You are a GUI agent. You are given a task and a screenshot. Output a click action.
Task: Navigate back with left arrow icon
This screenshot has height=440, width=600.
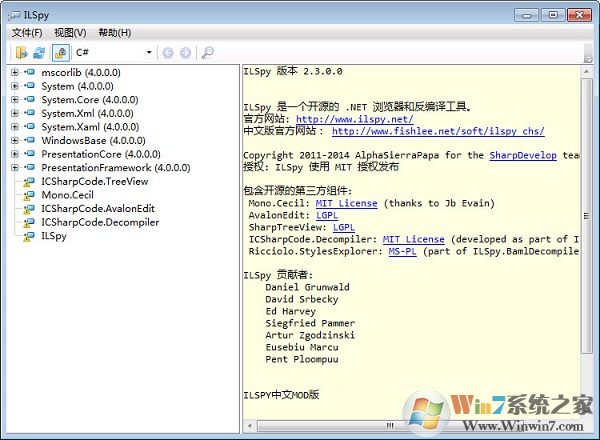[168, 53]
